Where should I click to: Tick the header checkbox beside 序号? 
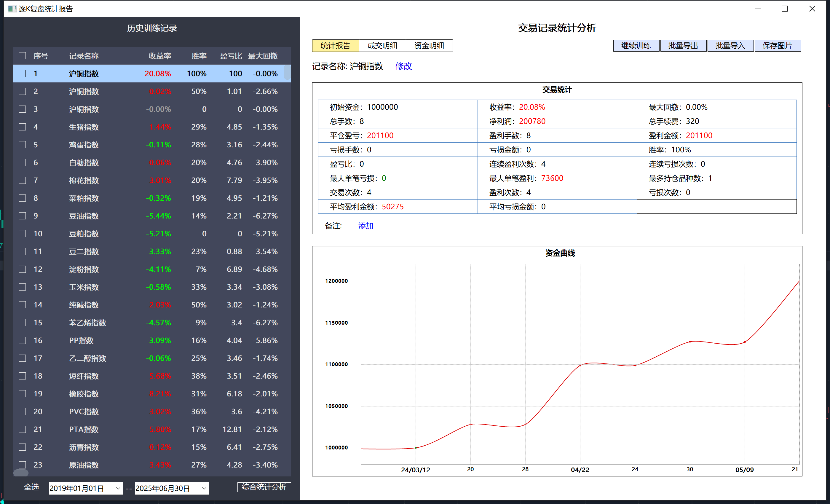22,56
